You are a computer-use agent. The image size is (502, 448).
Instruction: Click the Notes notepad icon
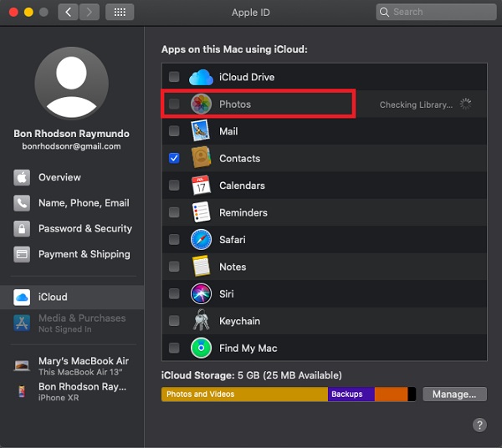(201, 266)
